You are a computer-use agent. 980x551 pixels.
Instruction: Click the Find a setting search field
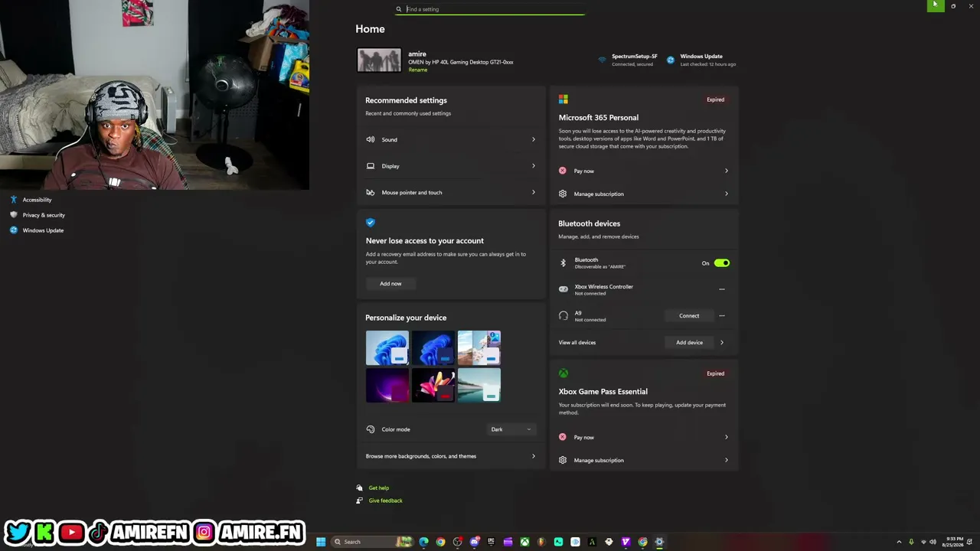(x=490, y=9)
